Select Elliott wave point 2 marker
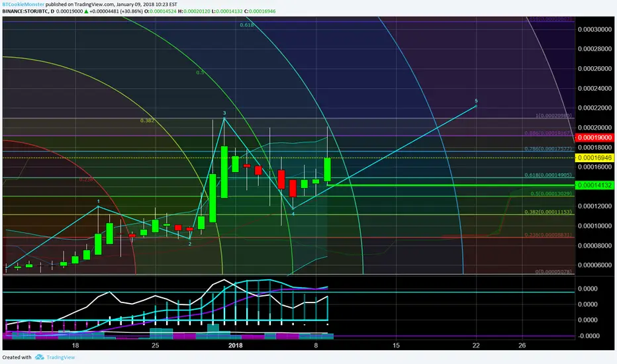The image size is (617, 364). (189, 244)
